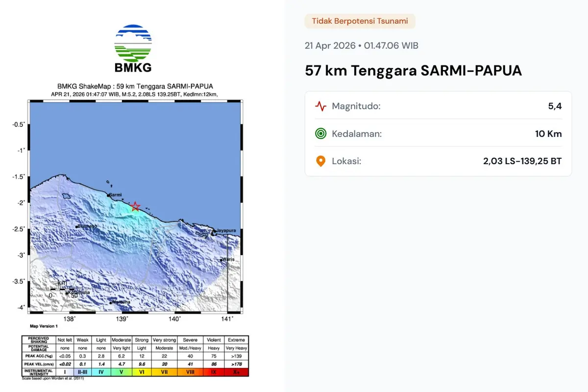Click the -2° latitude label beside the map
The width and height of the screenshot is (588, 392).
click(x=22, y=203)
